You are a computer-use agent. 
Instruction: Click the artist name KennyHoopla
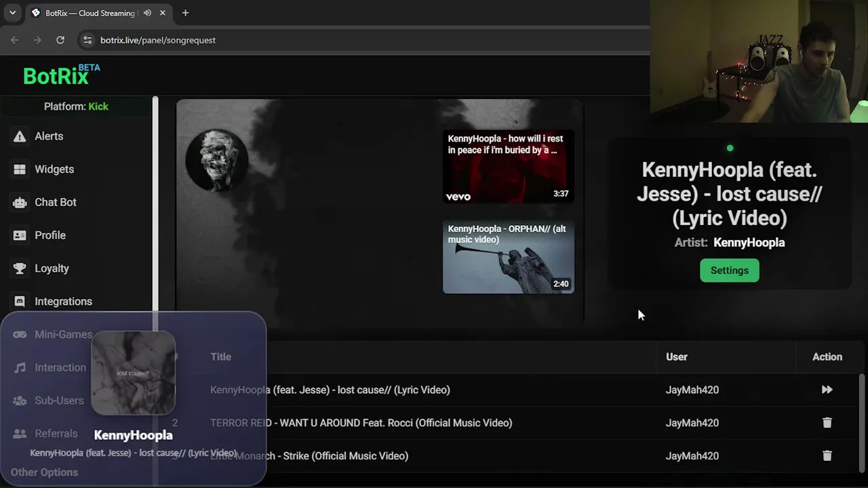749,243
